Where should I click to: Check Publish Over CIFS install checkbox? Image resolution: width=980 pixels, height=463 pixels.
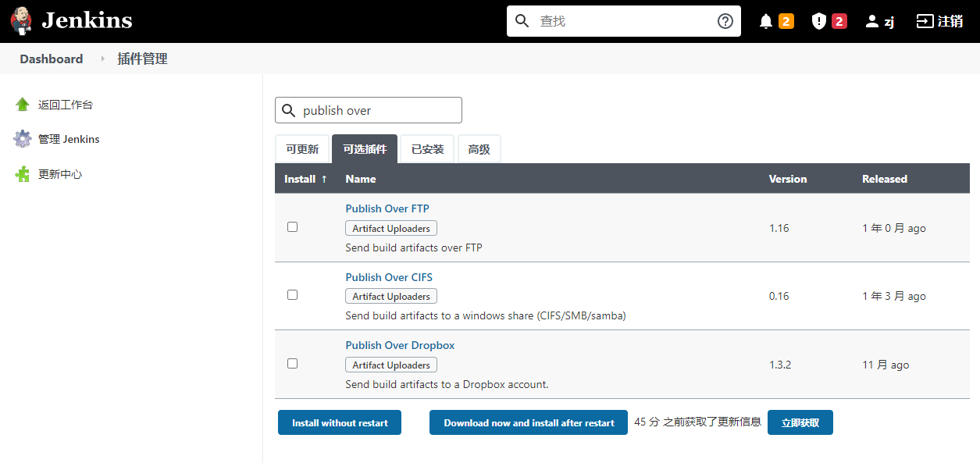point(292,295)
